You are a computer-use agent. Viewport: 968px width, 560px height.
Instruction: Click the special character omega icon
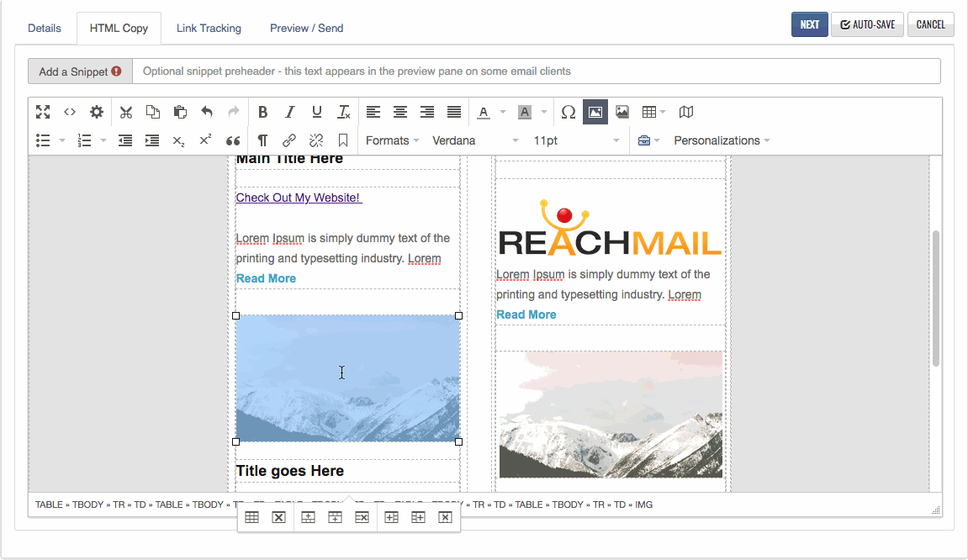tap(569, 112)
